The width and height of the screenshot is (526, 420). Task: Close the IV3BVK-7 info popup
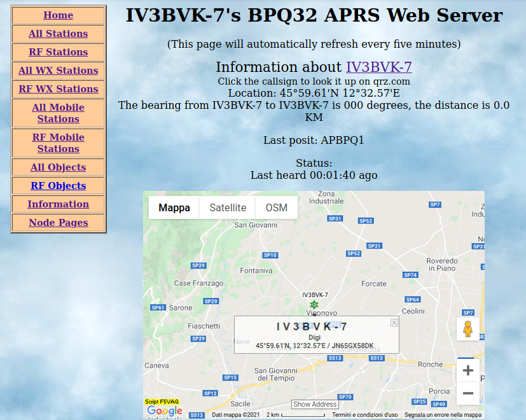pos(394,323)
